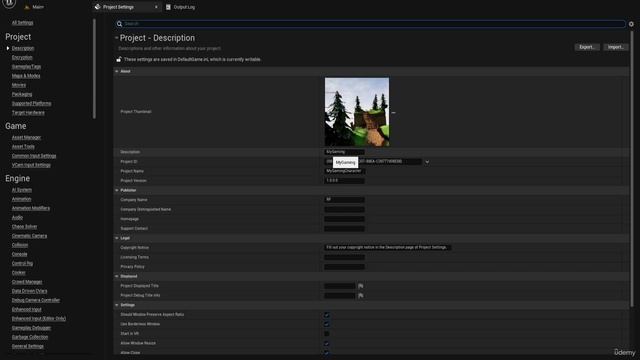The image size is (640, 360).
Task: Collapse the Displayed section
Action: click(x=117, y=276)
